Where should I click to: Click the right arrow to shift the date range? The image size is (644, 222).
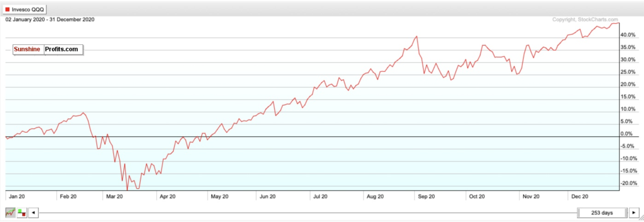[x=634, y=213]
